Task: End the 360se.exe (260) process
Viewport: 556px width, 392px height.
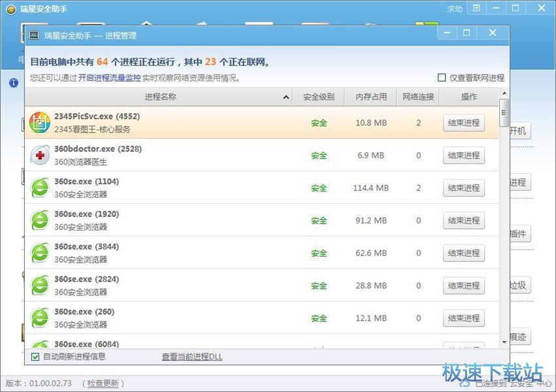Action: click(464, 318)
